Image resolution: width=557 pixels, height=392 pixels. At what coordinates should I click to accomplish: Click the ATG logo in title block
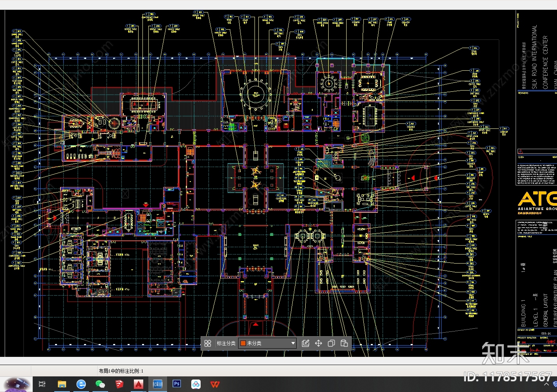(537, 199)
